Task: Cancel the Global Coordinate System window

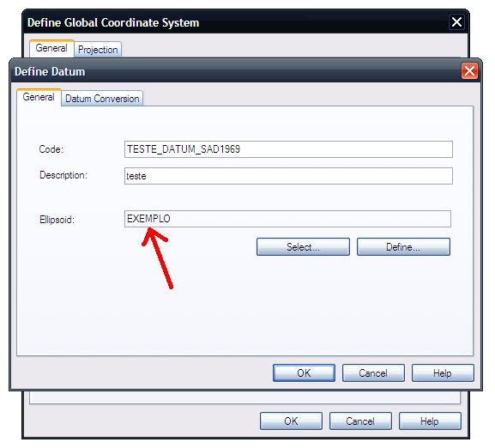Action: [x=360, y=421]
